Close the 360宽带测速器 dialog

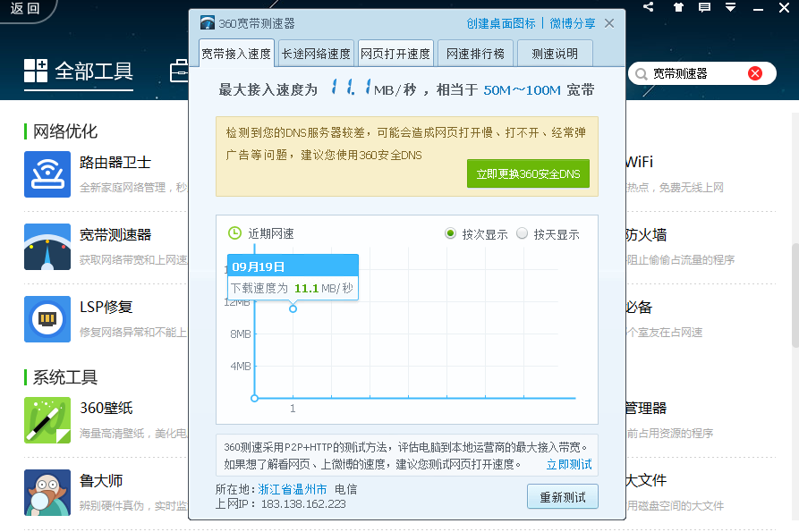pyautogui.click(x=609, y=23)
